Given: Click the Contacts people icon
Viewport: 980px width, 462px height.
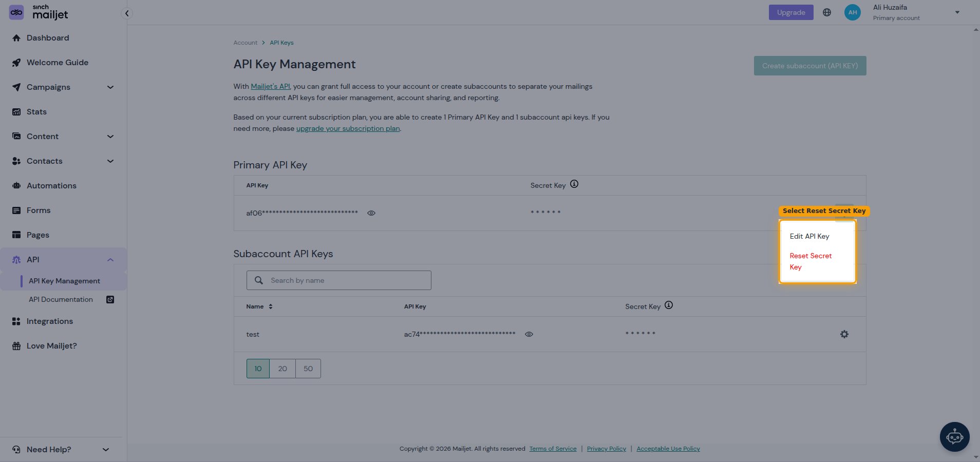Looking at the screenshot, I should point(16,161).
